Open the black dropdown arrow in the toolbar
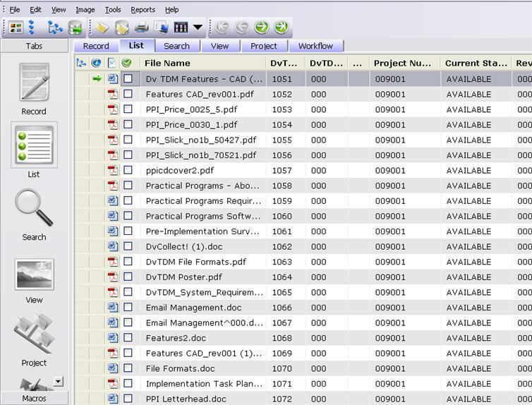 click(198, 28)
